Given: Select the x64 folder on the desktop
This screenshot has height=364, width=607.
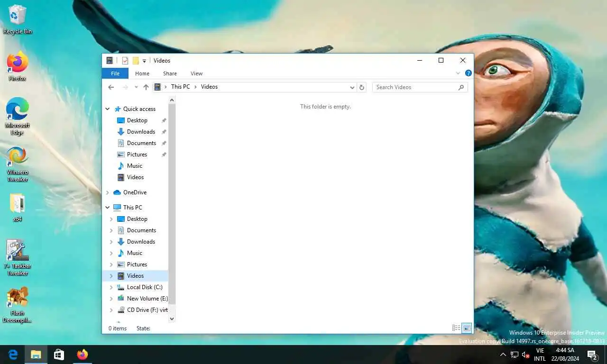Looking at the screenshot, I should pos(18,208).
